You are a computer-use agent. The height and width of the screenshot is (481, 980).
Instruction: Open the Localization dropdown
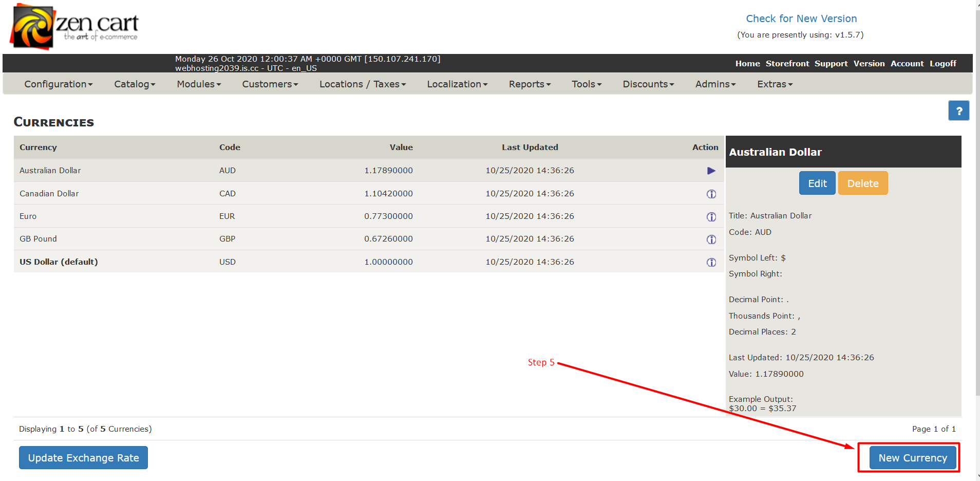[x=457, y=84]
